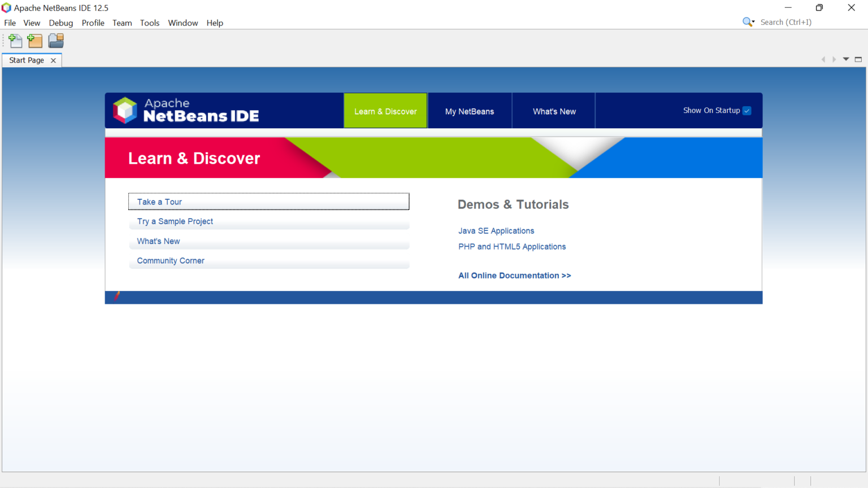The height and width of the screenshot is (488, 868).
Task: Click the search magnifier icon
Action: tap(747, 21)
